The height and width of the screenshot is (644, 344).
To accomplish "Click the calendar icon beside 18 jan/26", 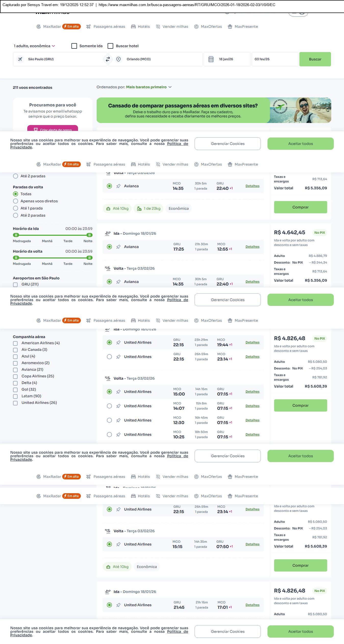I will point(211,59).
